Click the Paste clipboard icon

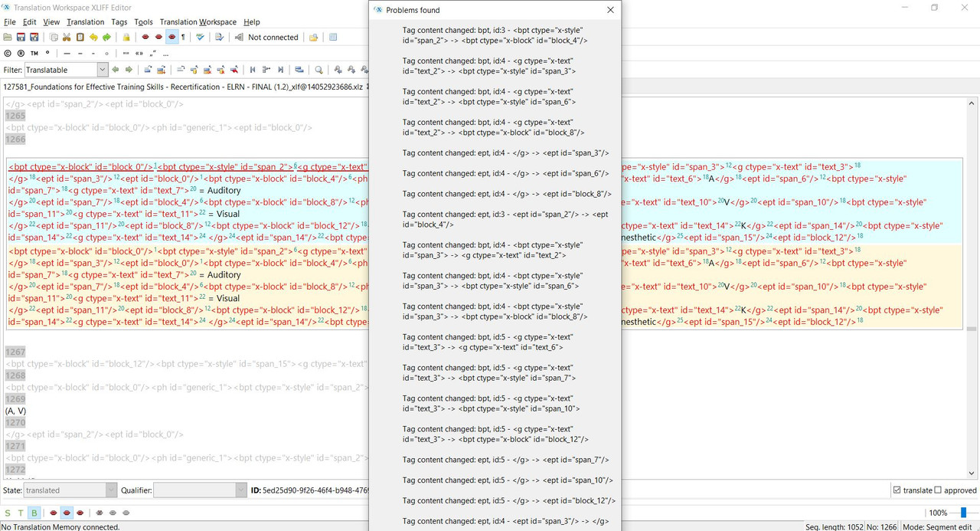click(80, 37)
